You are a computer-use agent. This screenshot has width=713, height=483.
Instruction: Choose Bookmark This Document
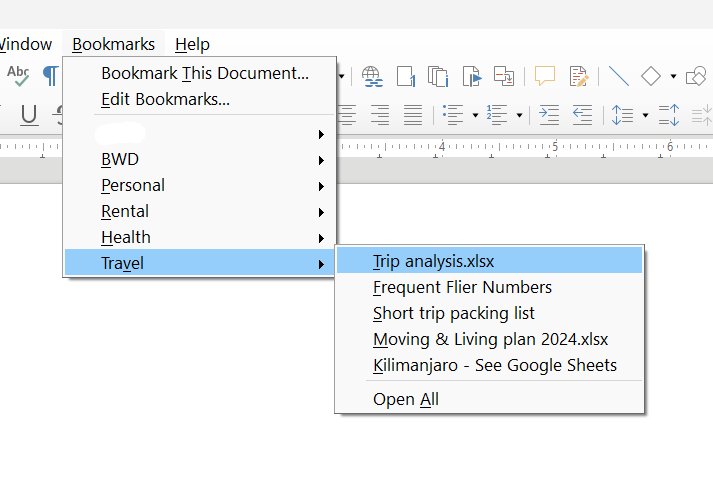point(204,73)
